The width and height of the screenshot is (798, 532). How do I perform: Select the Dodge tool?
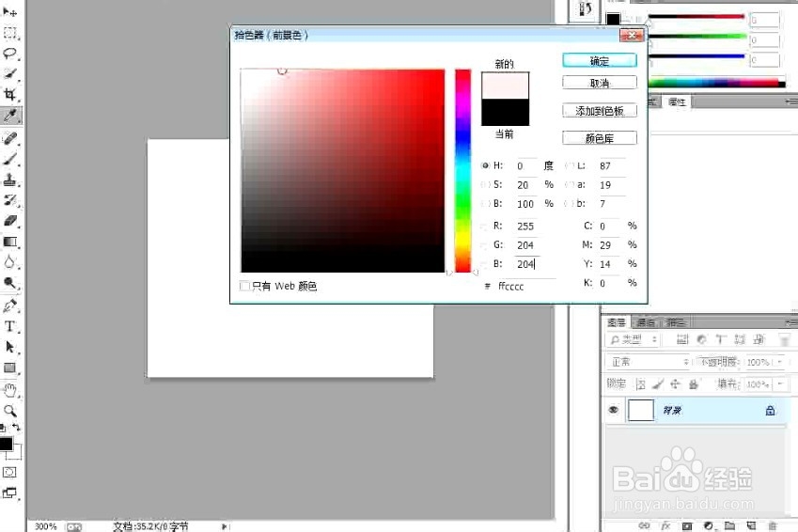pyautogui.click(x=9, y=283)
